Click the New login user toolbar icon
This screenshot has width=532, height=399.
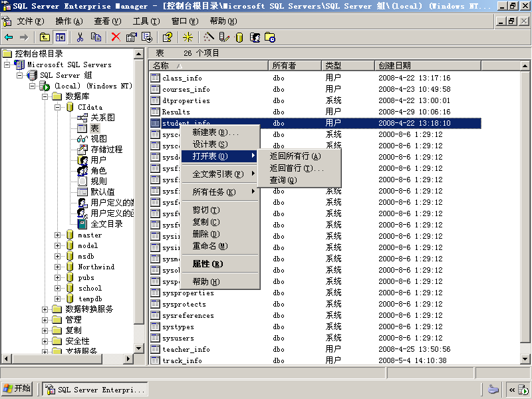pyautogui.click(x=255, y=37)
